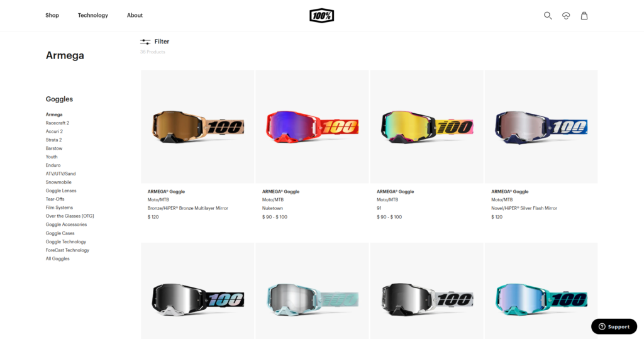The height and width of the screenshot is (339, 644).
Task: Go to Goggle Lenses category
Action: (x=61, y=191)
